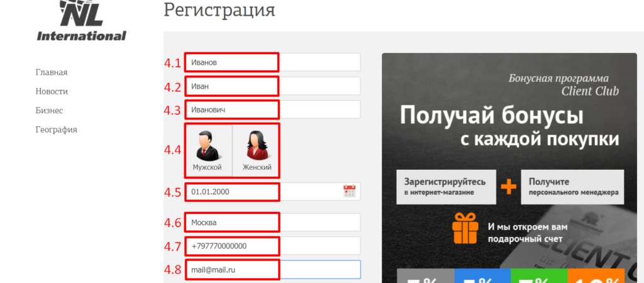Open the calendar date picker icon
The height and width of the screenshot is (283, 644).
(x=349, y=191)
